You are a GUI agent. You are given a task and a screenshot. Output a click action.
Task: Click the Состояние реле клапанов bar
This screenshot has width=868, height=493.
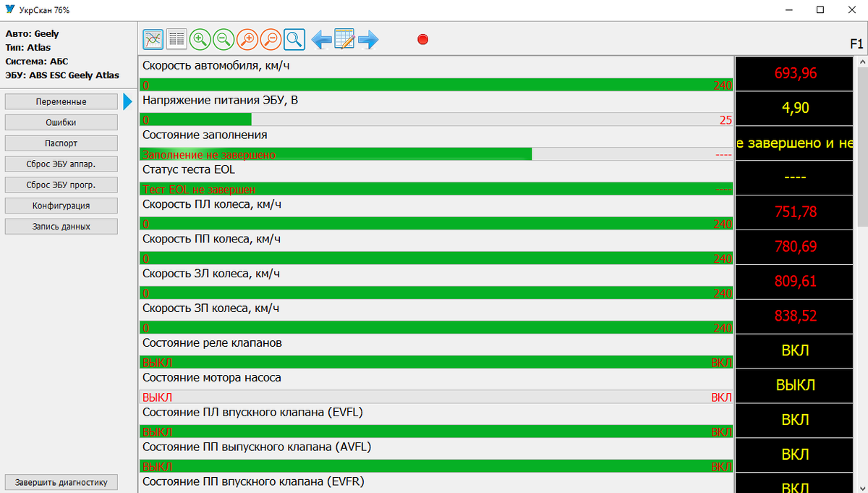point(435,362)
